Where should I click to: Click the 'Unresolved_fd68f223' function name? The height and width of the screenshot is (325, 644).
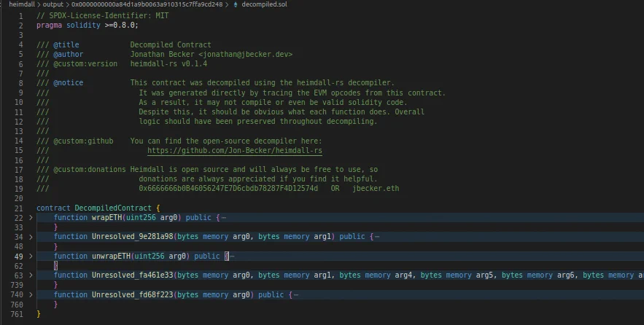[132, 294]
